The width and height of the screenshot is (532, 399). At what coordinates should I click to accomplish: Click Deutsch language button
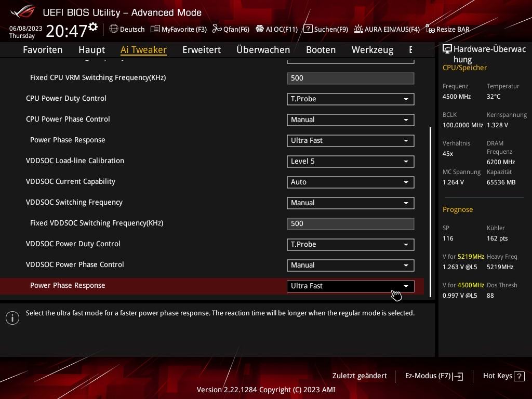(x=127, y=29)
